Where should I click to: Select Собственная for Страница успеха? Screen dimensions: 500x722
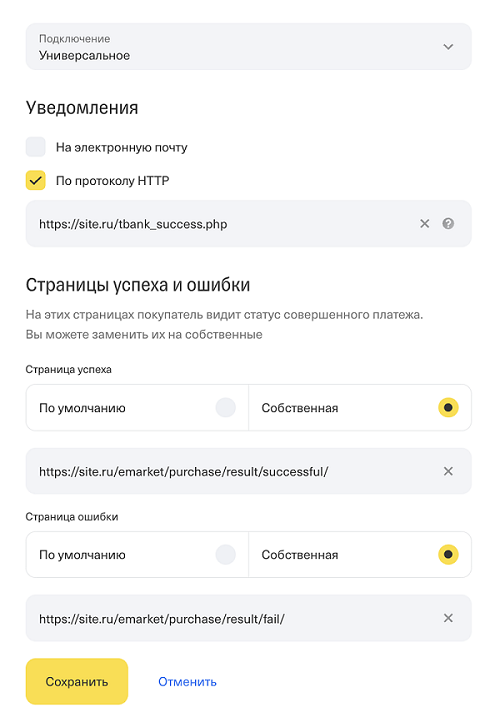pyautogui.click(x=360, y=408)
